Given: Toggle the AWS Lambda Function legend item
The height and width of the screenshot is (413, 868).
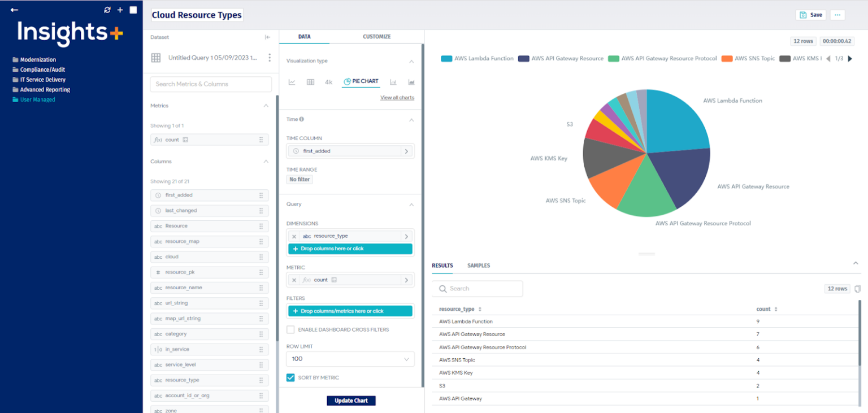Looking at the screenshot, I should (x=477, y=58).
